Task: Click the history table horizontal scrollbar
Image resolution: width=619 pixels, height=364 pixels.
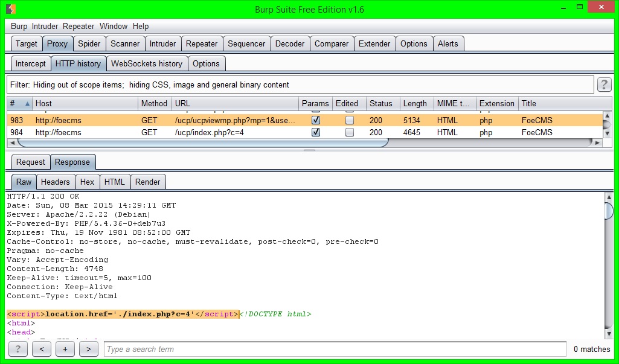Action: [x=204, y=142]
